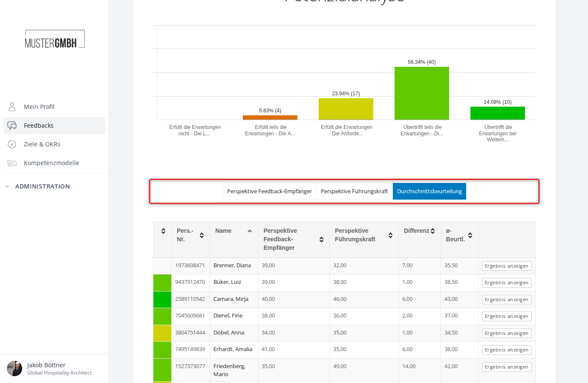Sort by Name column arrow
The image size is (588, 383).
[250, 231]
